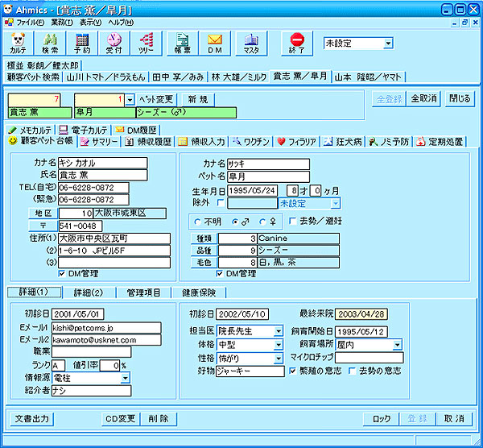
Task: Open the 担当医 院長先生 dropdown
Action: [x=278, y=330]
